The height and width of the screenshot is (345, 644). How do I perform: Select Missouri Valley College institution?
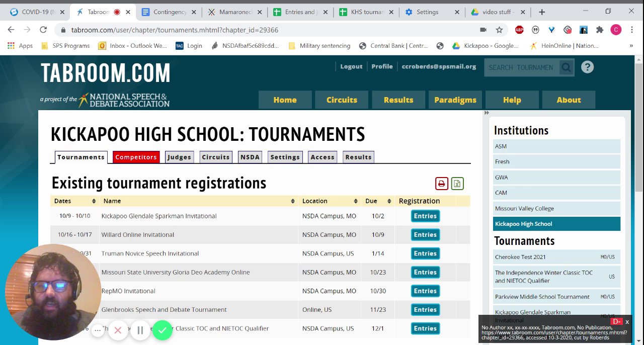(x=556, y=208)
